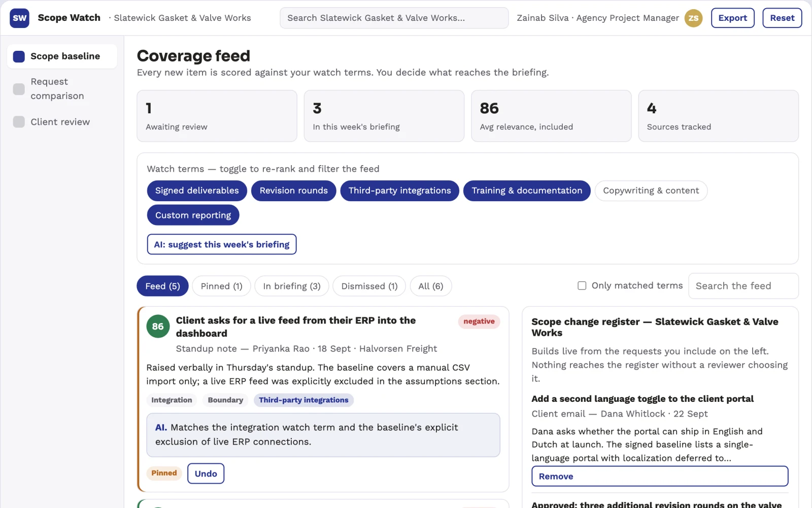Click the Export button
Viewport: 812px width, 508px height.
732,18
